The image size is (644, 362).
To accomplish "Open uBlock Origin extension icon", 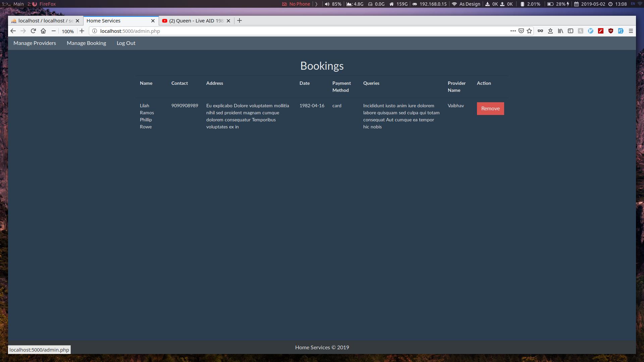I will pyautogui.click(x=611, y=31).
